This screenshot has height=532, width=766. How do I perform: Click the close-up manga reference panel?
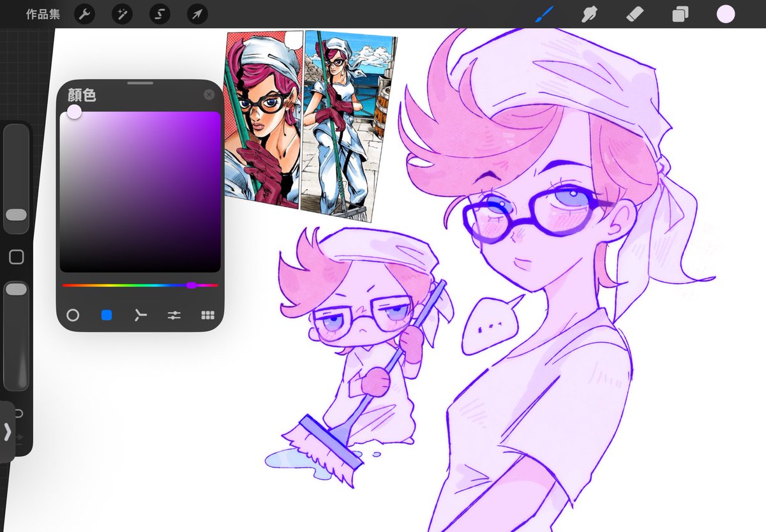point(262,119)
